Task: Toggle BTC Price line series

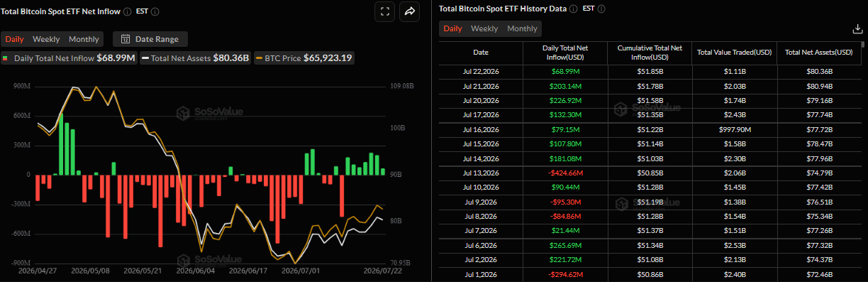Action: coord(304,58)
